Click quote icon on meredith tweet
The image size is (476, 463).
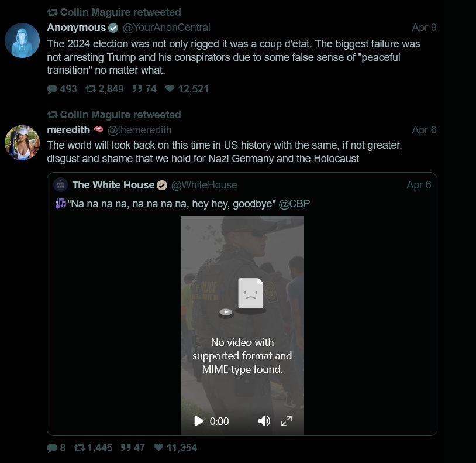coord(126,448)
